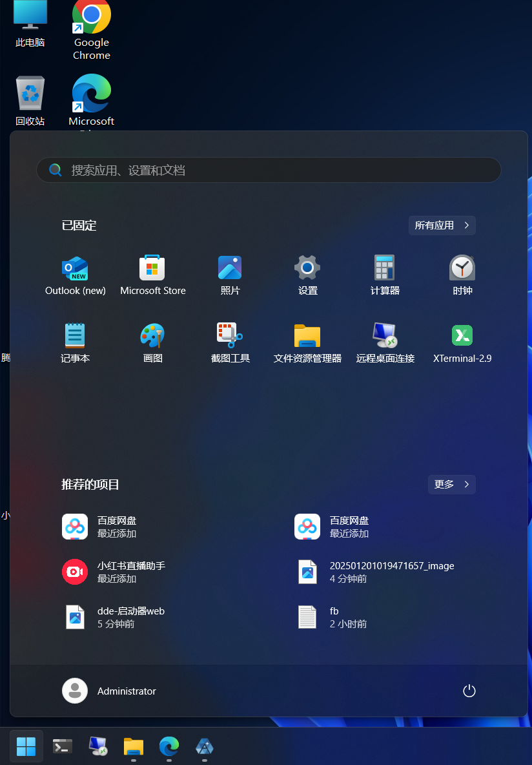Click the 推荐的项目 section heading

click(90, 485)
